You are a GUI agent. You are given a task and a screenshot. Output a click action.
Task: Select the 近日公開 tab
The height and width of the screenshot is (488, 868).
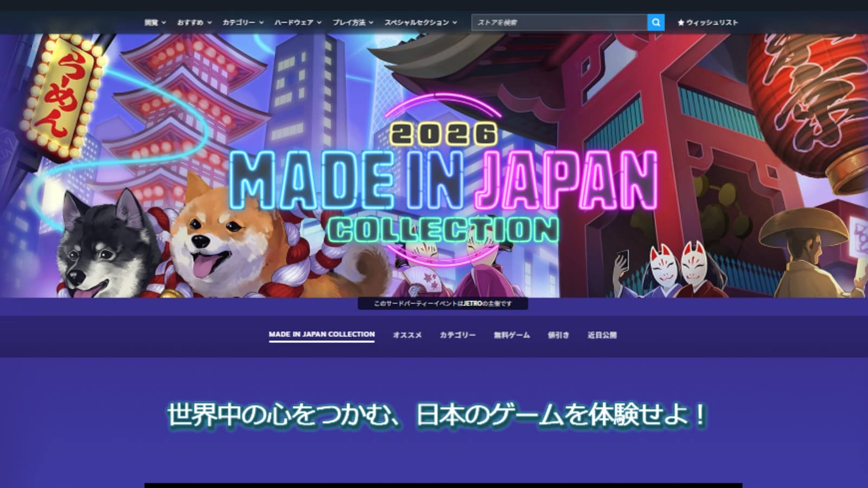click(x=602, y=335)
